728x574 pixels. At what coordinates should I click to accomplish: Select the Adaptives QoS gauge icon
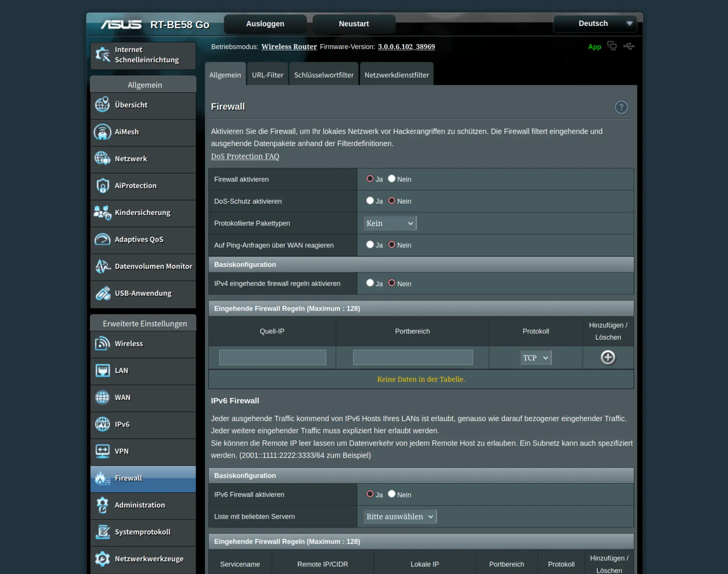102,239
